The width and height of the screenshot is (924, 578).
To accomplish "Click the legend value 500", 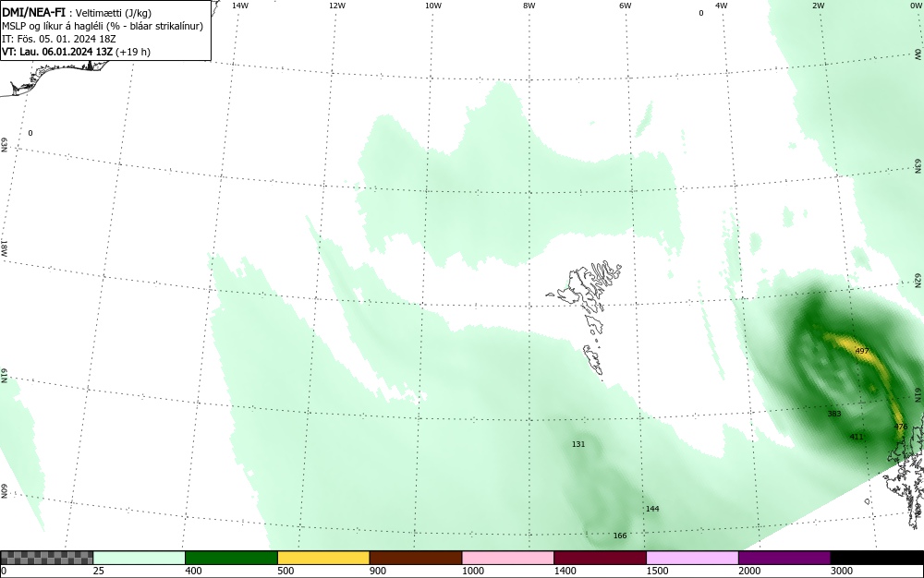I will pyautogui.click(x=286, y=571).
